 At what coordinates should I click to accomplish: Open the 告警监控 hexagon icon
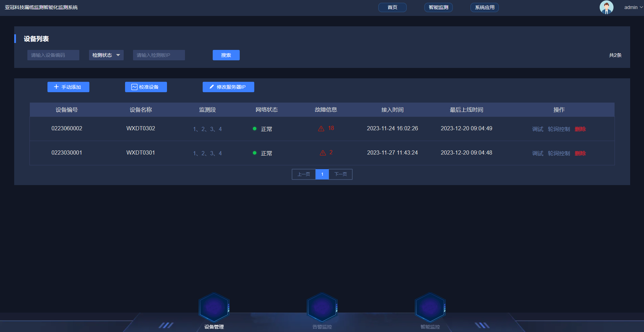click(322, 307)
